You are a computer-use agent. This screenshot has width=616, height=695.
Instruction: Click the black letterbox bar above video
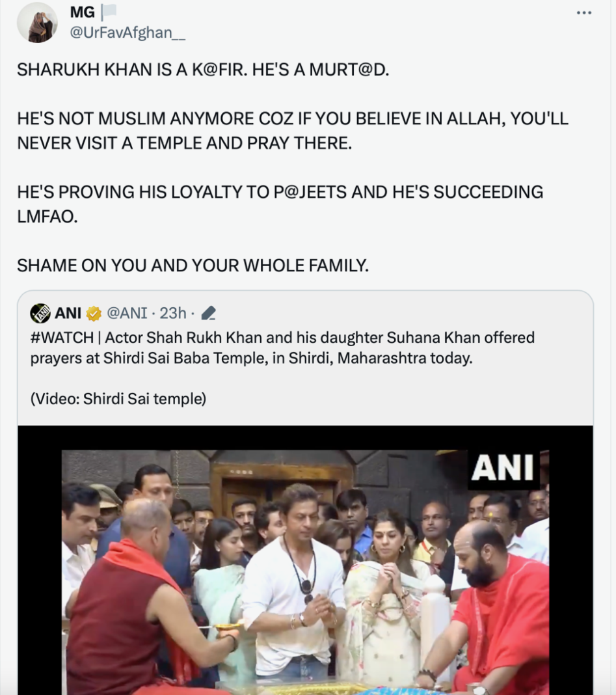tap(305, 437)
